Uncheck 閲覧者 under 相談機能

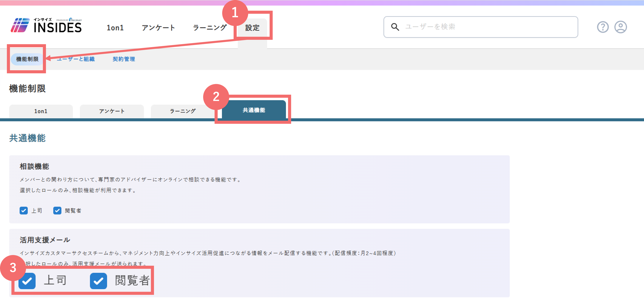point(57,211)
